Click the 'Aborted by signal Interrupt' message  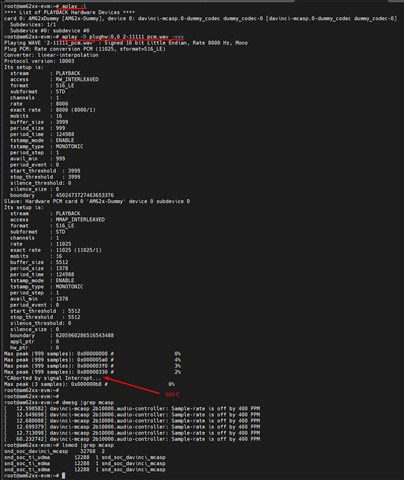pos(52,378)
